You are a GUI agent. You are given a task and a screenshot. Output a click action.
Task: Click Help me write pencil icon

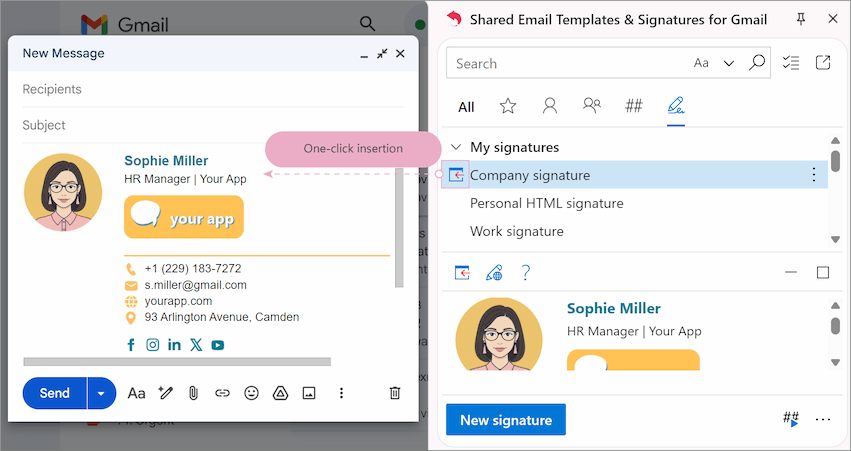(165, 393)
